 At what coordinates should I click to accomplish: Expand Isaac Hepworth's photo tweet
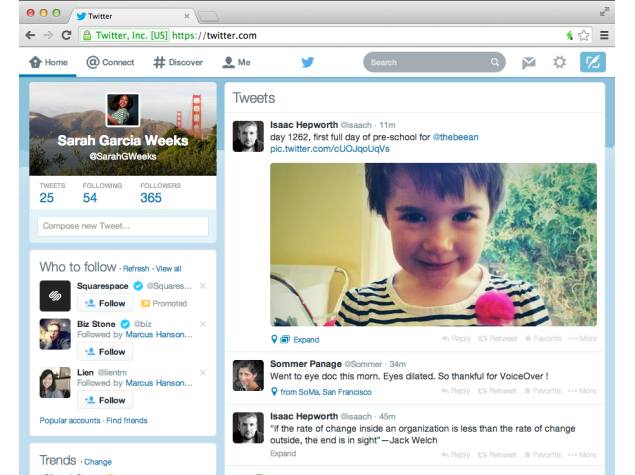(x=305, y=339)
